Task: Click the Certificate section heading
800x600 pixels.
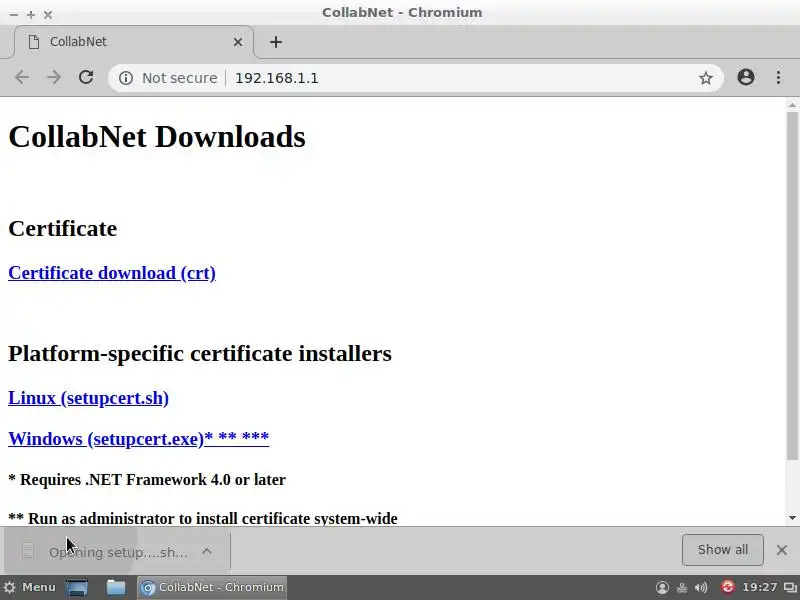Action: point(63,228)
